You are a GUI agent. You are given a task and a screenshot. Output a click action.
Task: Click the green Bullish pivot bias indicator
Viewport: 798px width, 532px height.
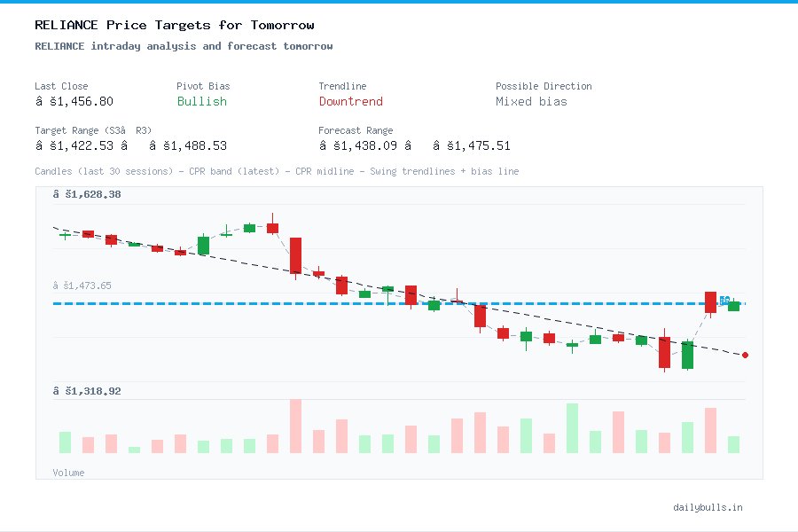point(201,102)
